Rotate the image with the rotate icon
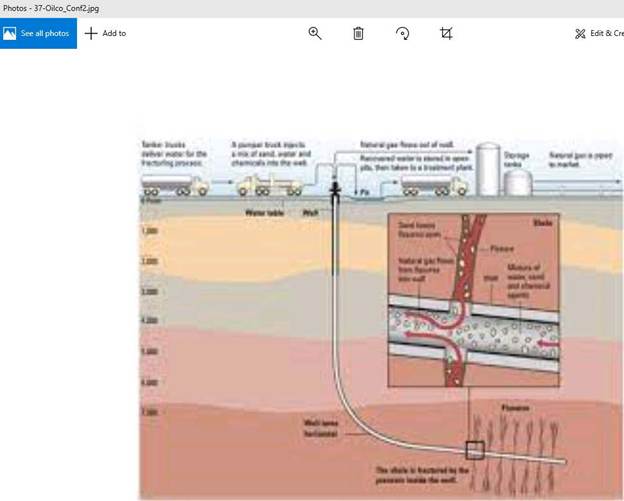The image size is (624, 501). (402, 33)
